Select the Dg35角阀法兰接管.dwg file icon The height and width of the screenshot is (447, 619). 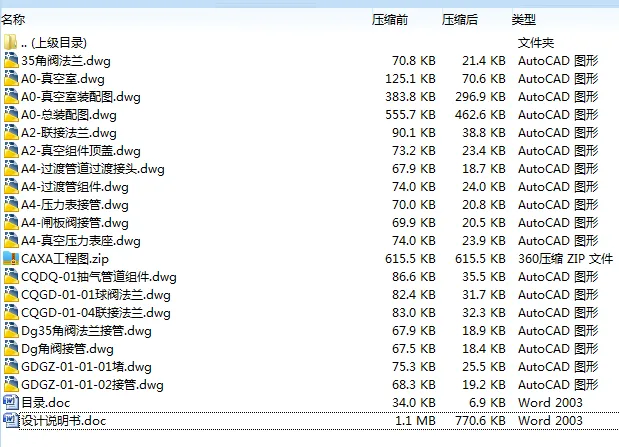click(11, 331)
